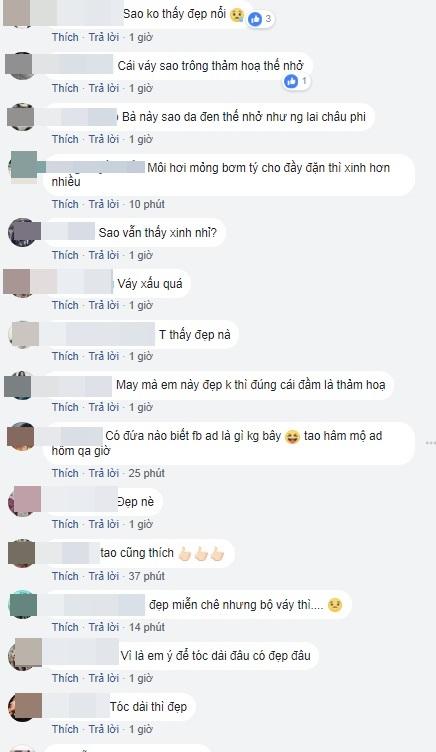Click Thích under 'Bà này sao da đen' comment

65,139
